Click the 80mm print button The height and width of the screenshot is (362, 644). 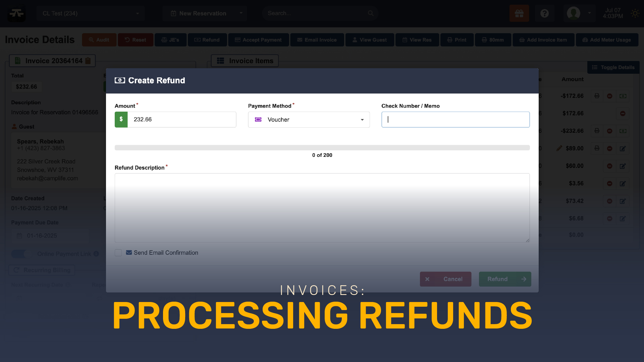pyautogui.click(x=493, y=40)
